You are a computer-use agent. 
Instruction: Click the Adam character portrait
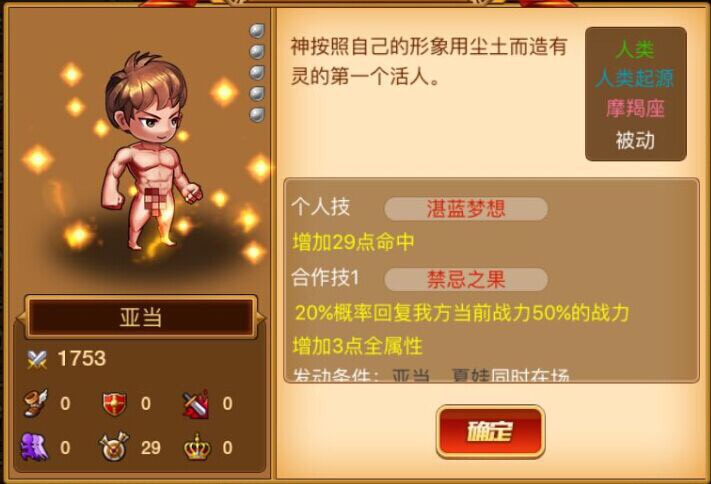click(x=148, y=150)
